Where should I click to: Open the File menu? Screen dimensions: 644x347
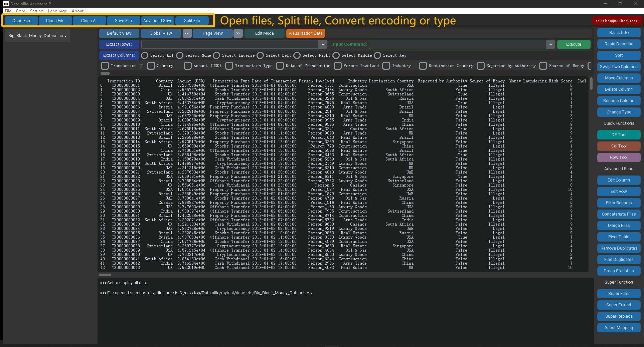(8, 11)
